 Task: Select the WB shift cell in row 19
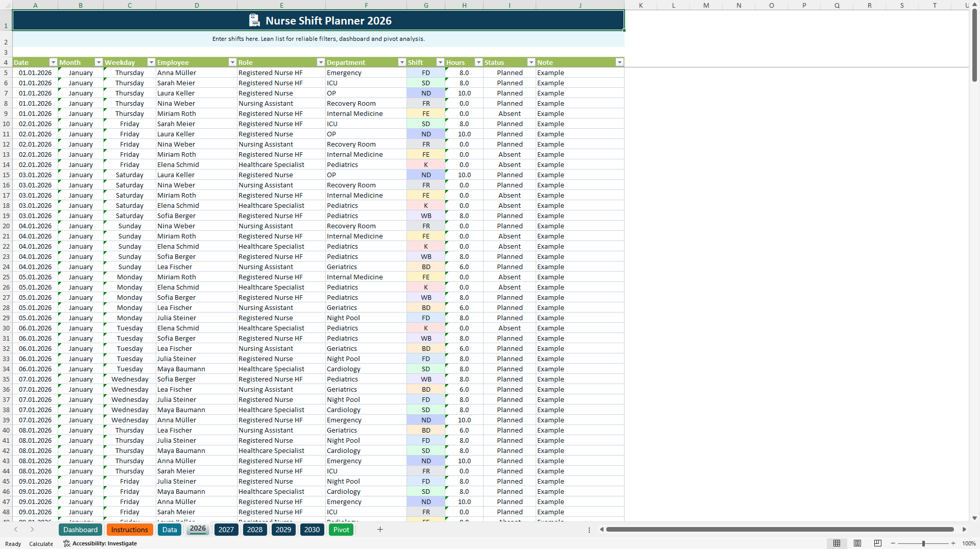[x=426, y=216]
